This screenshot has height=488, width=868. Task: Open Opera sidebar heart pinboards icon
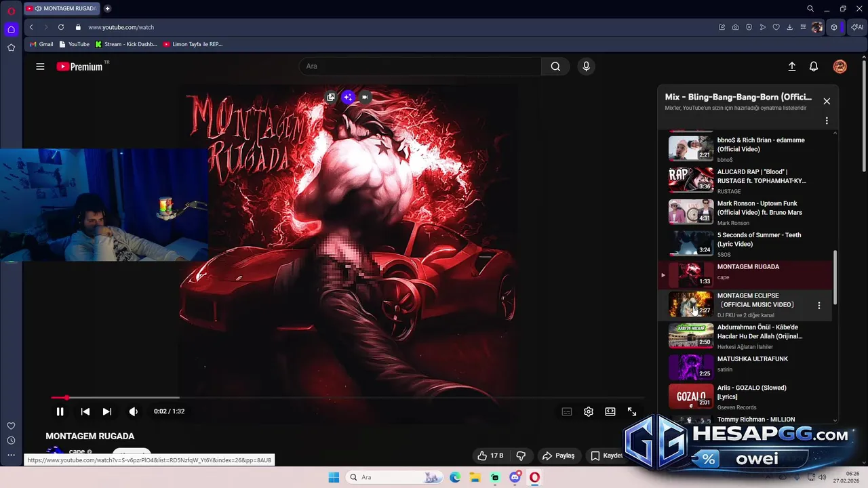pyautogui.click(x=11, y=426)
